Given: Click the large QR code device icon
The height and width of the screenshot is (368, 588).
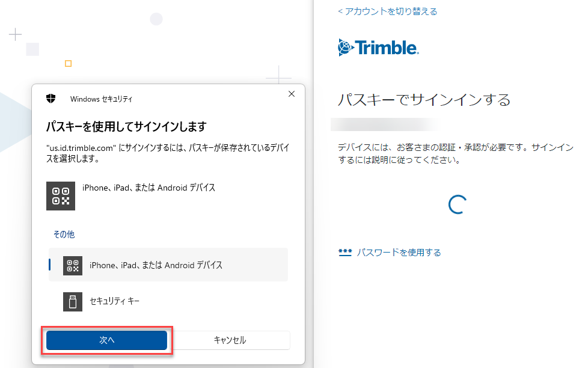Looking at the screenshot, I should (60, 196).
